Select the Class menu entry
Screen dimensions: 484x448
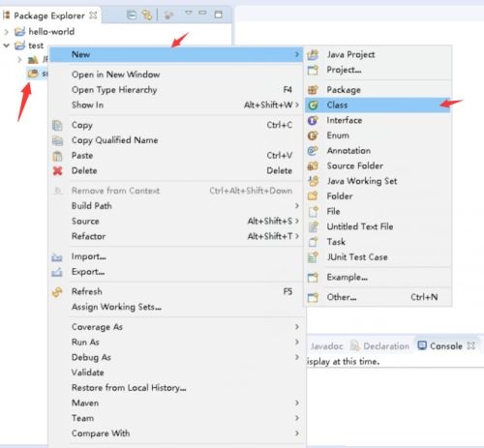378,105
